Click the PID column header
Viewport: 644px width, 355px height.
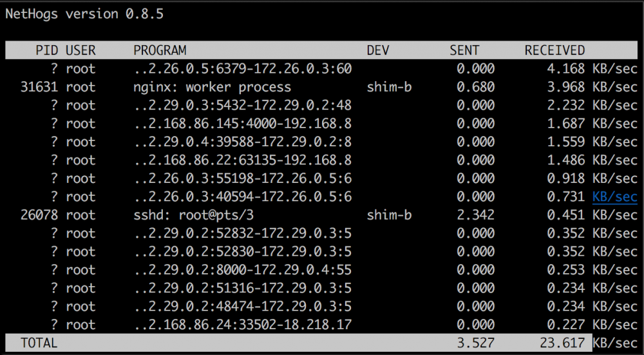click(47, 50)
